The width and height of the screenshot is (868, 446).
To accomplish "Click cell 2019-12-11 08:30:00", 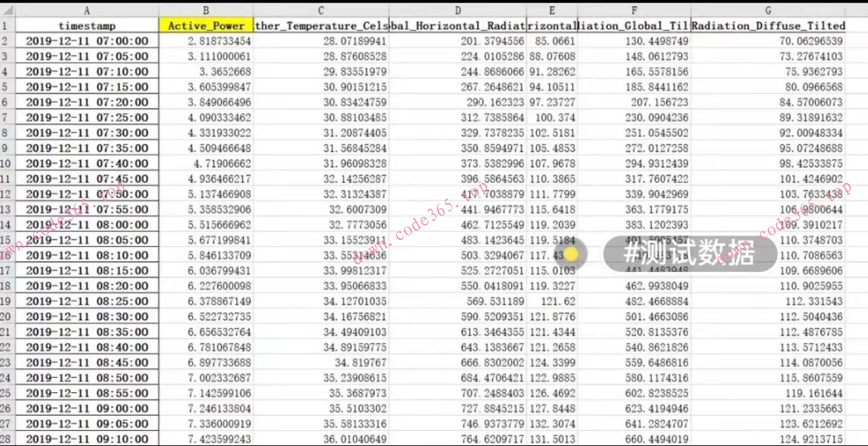I will [x=87, y=317].
